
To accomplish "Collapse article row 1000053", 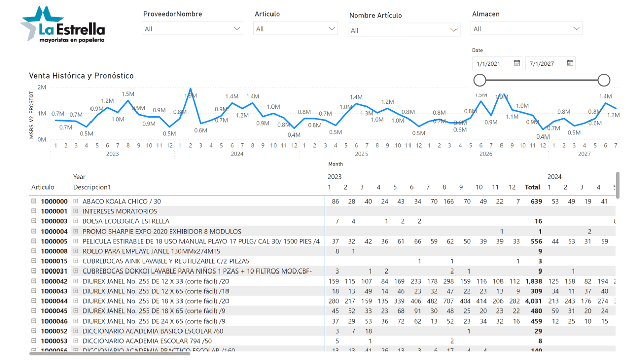I will tap(34, 341).
